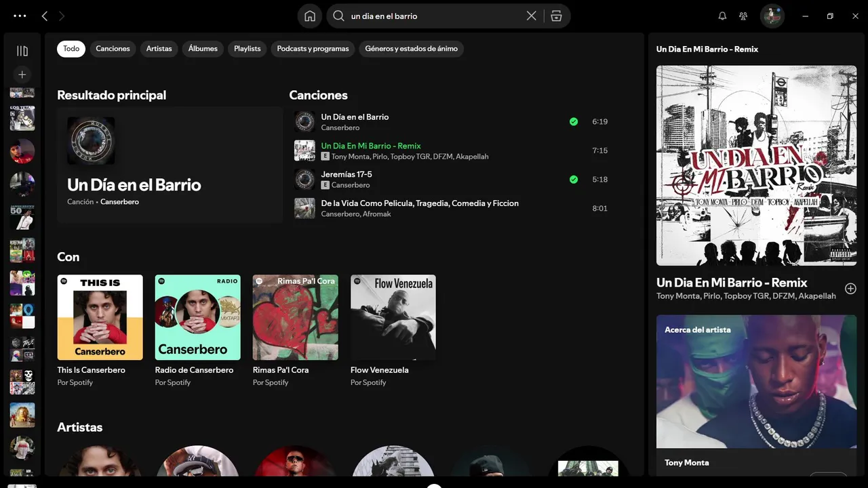Image resolution: width=868 pixels, height=488 pixels.
Task: Open Canserbero link in main result card
Action: click(119, 202)
